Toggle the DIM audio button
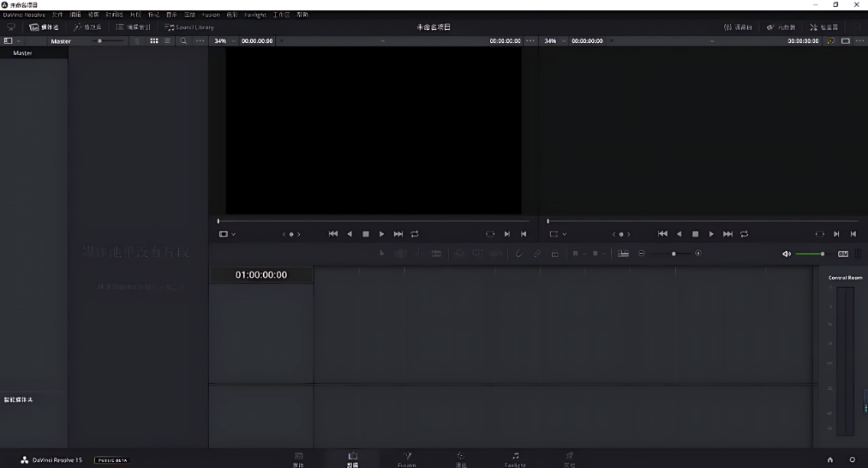868x468 pixels. coord(843,255)
